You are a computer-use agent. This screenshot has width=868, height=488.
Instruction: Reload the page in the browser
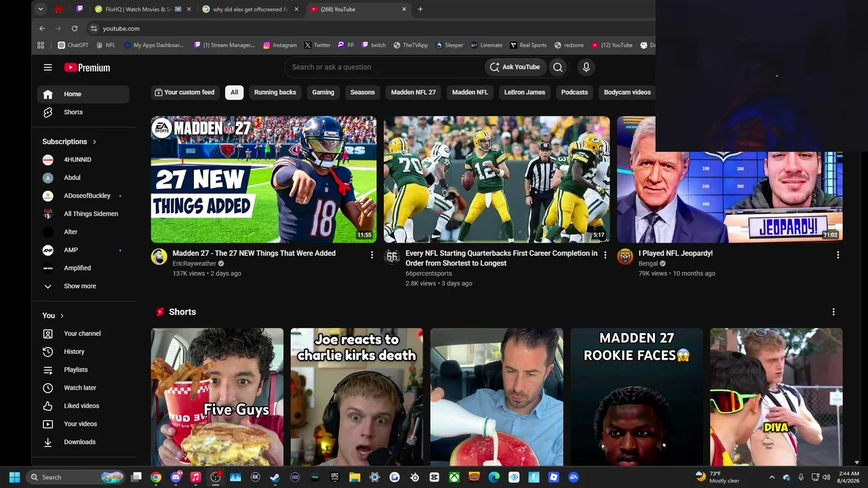(74, 28)
